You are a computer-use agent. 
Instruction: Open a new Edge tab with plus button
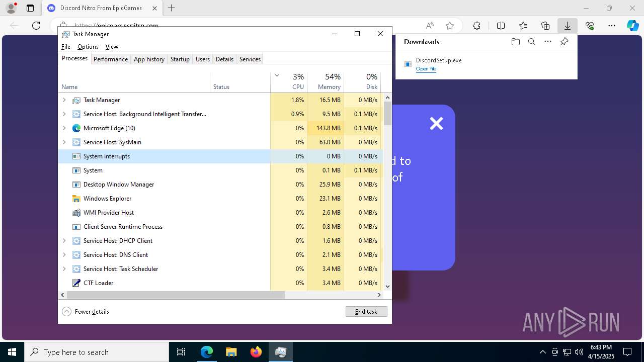pos(171,8)
